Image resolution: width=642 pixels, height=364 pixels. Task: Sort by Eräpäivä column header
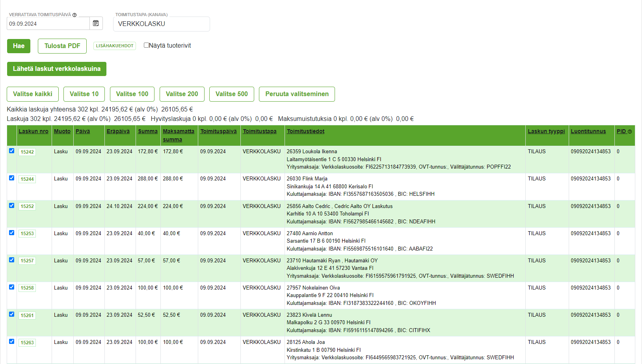[x=118, y=131]
